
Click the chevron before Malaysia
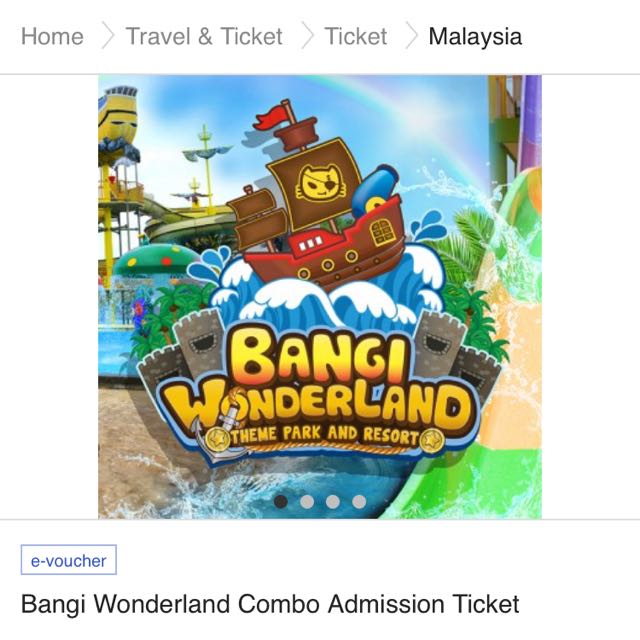click(x=411, y=36)
